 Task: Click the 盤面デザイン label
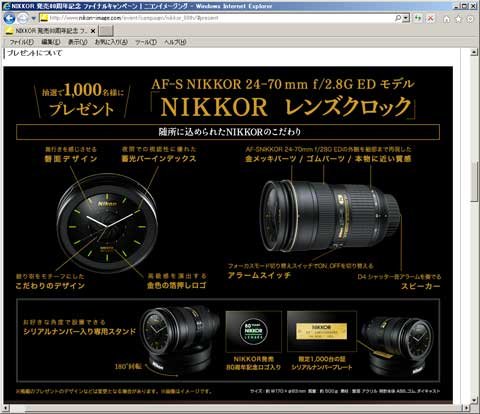tap(71, 159)
